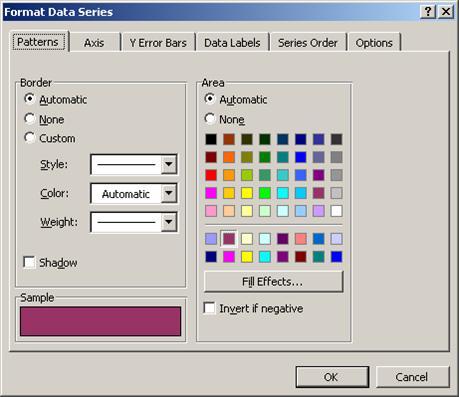Choose the yellow swatch in the bottom row

(x=247, y=257)
